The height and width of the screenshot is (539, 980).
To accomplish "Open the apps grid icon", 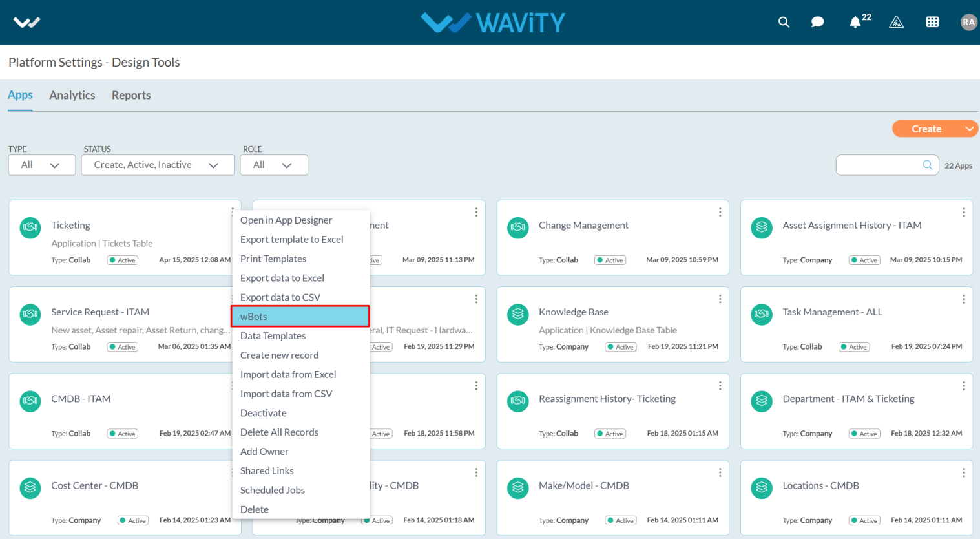I will point(932,22).
